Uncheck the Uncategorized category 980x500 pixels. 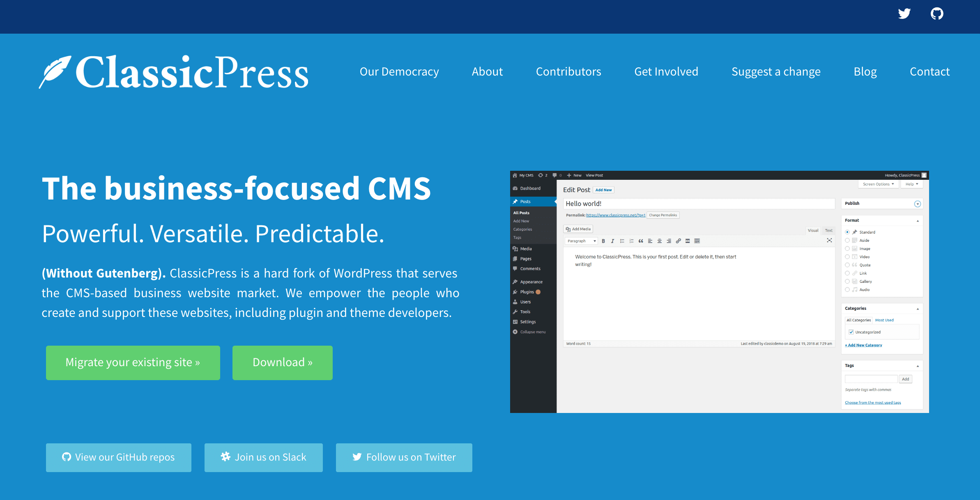851,332
